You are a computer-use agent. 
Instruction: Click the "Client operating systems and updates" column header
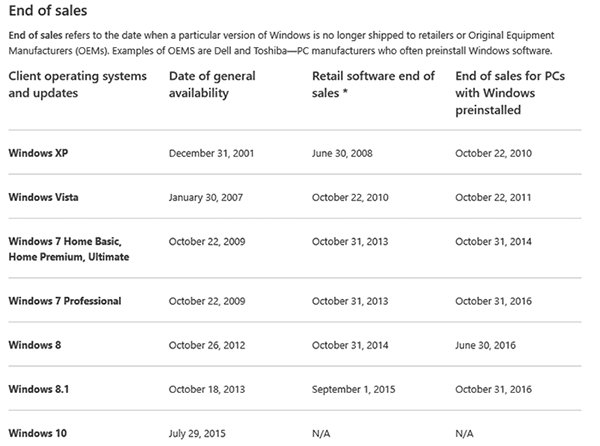77,84
